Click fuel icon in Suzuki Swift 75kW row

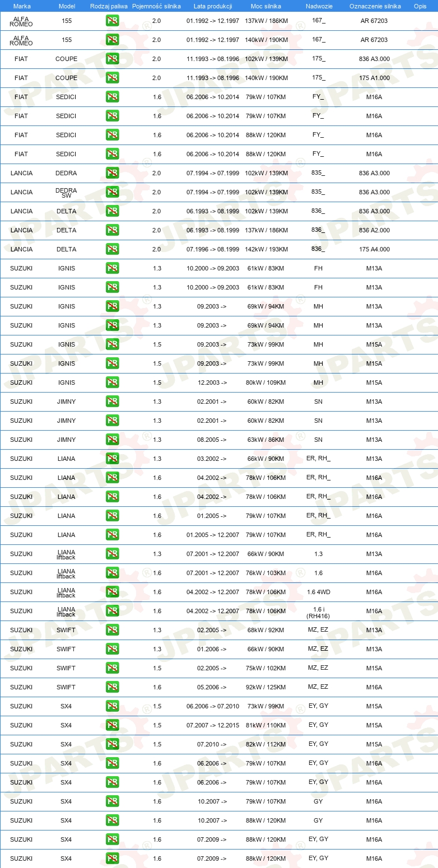(x=112, y=668)
